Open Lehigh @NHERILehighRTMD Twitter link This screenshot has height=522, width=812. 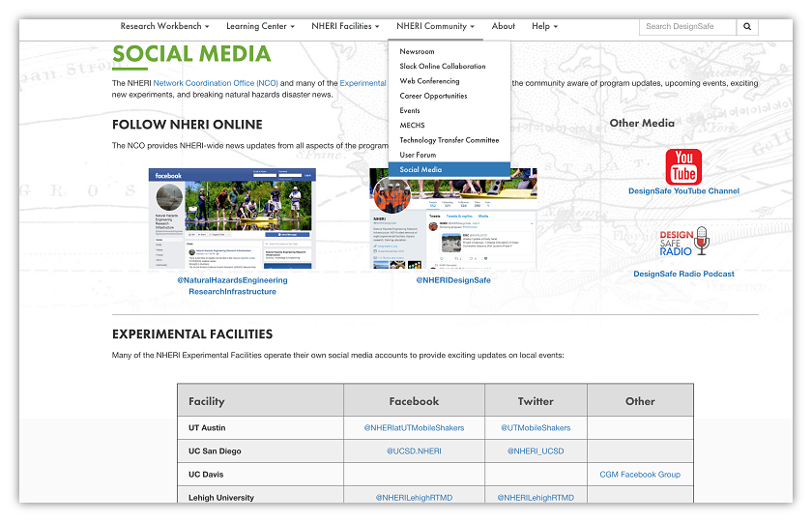point(536,498)
